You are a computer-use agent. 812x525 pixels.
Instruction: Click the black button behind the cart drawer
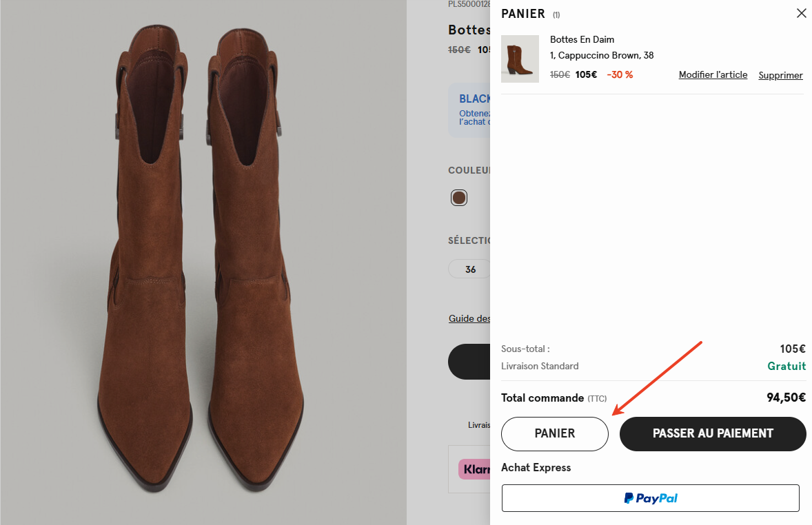point(469,362)
